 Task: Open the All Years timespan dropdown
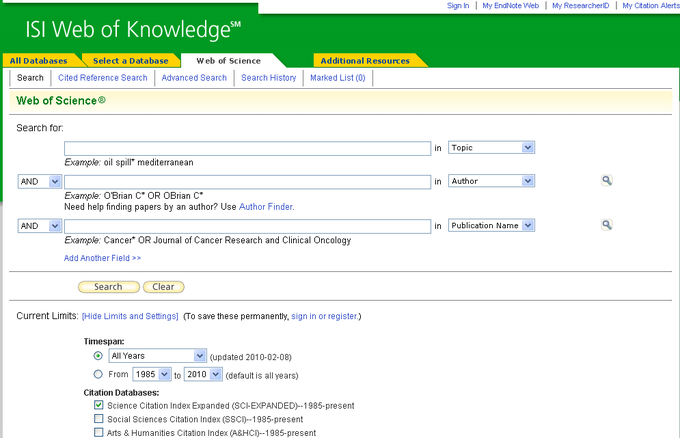157,356
